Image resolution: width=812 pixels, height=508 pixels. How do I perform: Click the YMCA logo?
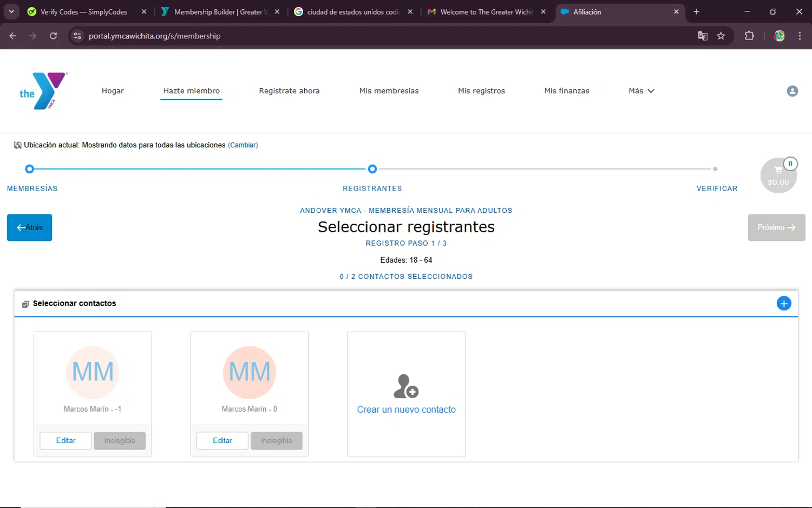click(43, 91)
